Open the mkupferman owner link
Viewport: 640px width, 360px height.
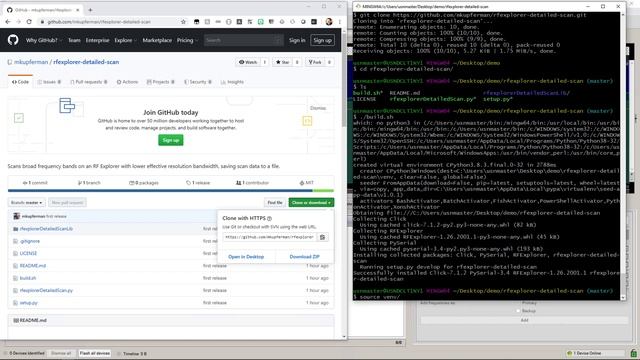click(x=31, y=62)
